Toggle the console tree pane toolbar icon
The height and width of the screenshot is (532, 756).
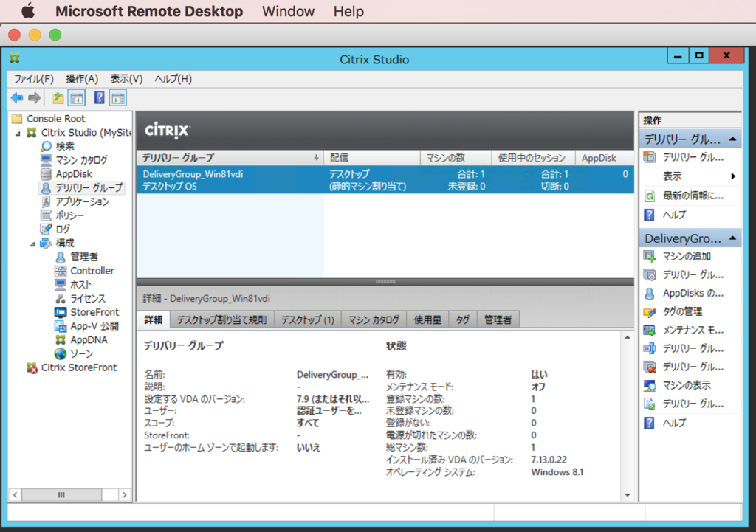click(77, 98)
